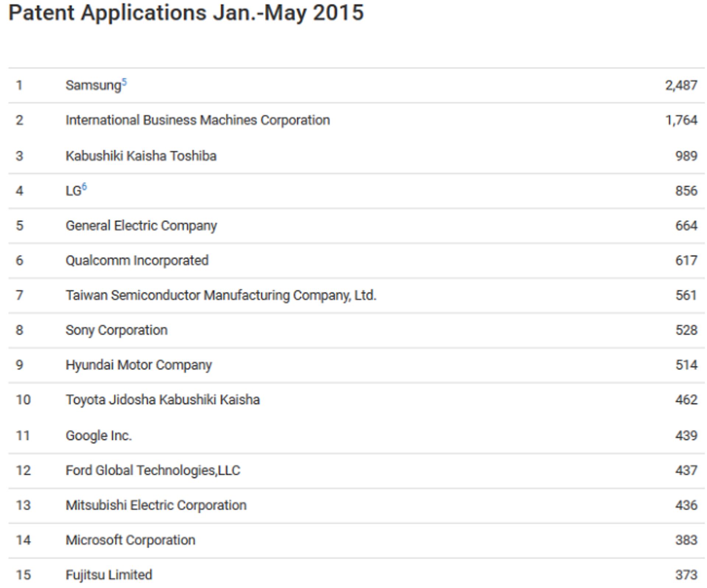The width and height of the screenshot is (707, 588).
Task: Click footnote 6 link beside LG
Action: (84, 187)
